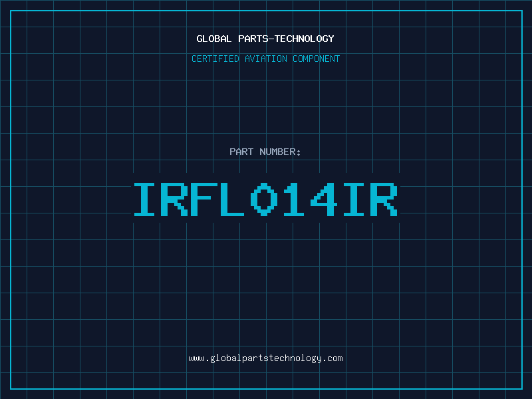This screenshot has width=532, height=399.
Task: Select part number IRFL014IR
Action: (x=265, y=199)
